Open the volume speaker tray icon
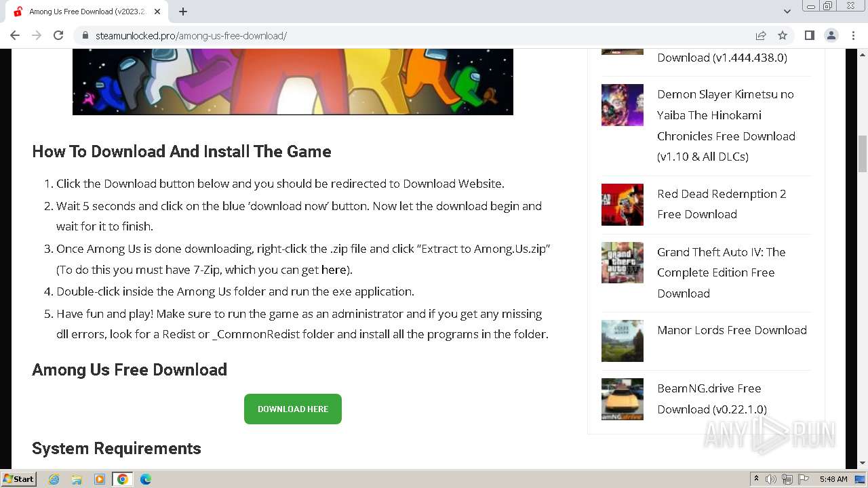Screen dimensions: 868x488 click(x=771, y=479)
